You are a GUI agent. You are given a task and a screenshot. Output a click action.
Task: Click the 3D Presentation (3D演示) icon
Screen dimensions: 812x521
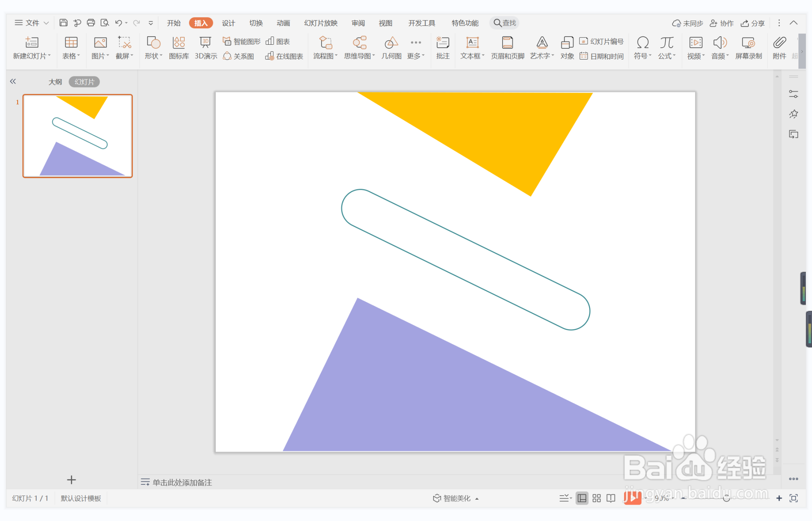point(205,42)
